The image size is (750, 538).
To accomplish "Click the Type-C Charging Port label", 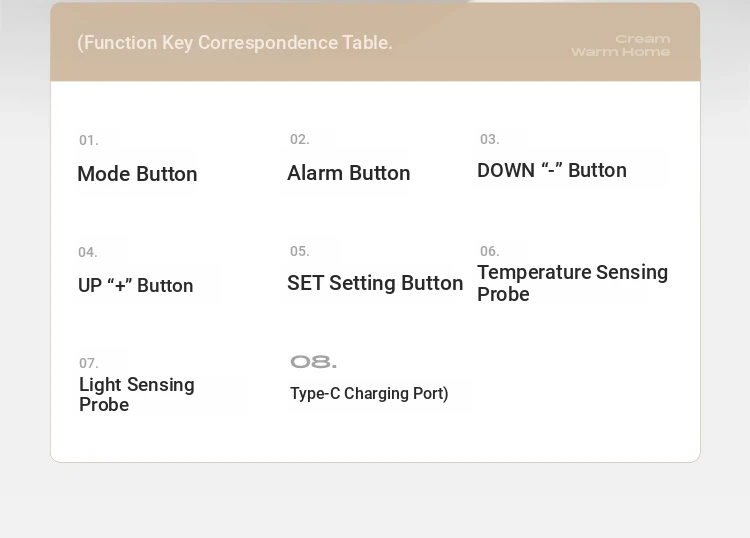I will click(x=369, y=394).
